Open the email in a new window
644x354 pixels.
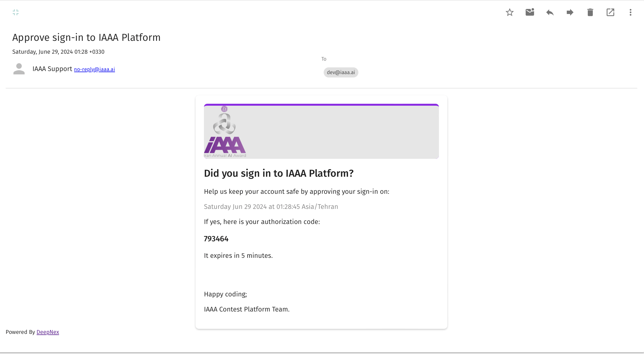tap(610, 12)
